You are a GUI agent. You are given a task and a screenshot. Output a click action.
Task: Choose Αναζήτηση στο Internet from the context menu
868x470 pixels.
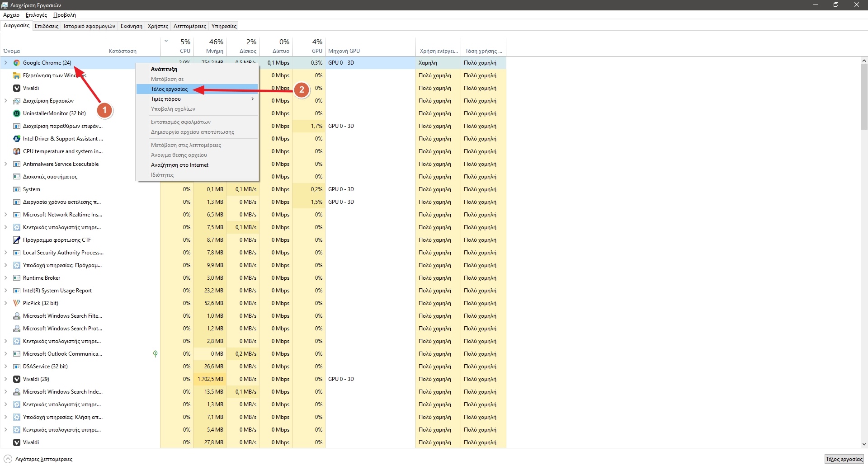click(x=179, y=165)
